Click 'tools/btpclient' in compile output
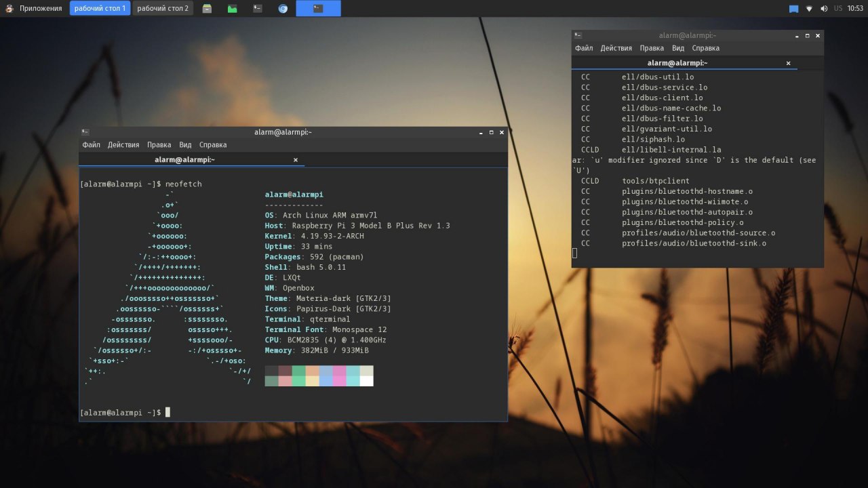The image size is (868, 488). pos(656,181)
